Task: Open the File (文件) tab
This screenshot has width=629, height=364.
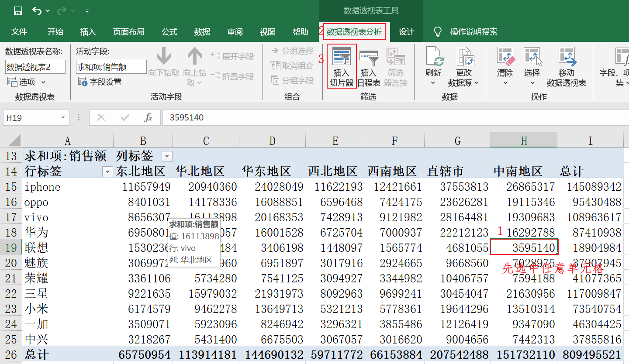Action: tap(19, 31)
